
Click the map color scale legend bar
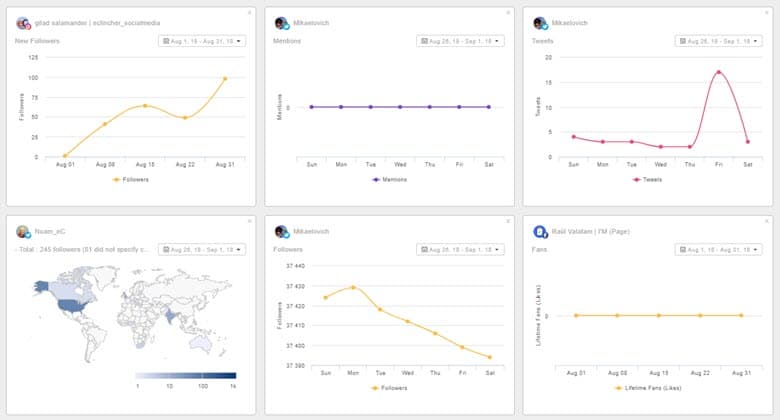[186, 375]
